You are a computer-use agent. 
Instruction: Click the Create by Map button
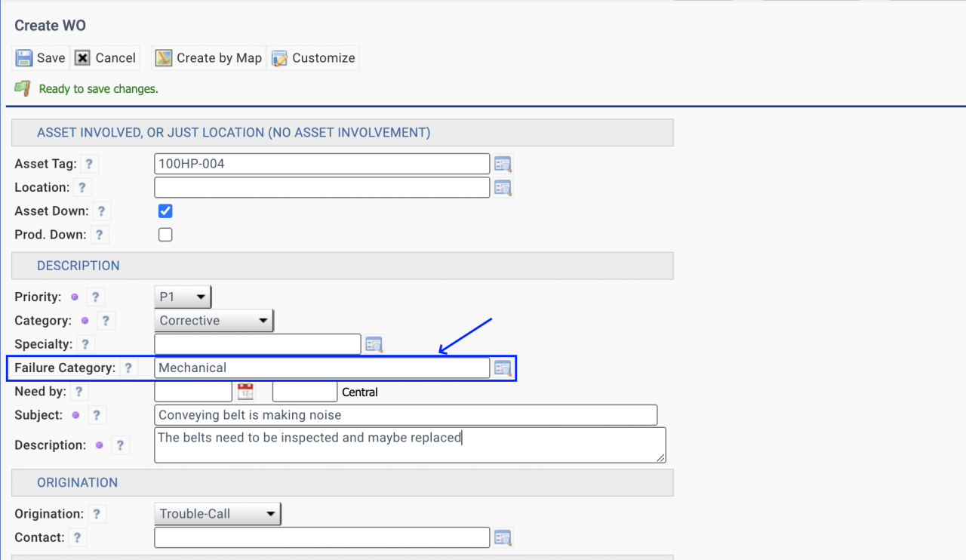(208, 58)
